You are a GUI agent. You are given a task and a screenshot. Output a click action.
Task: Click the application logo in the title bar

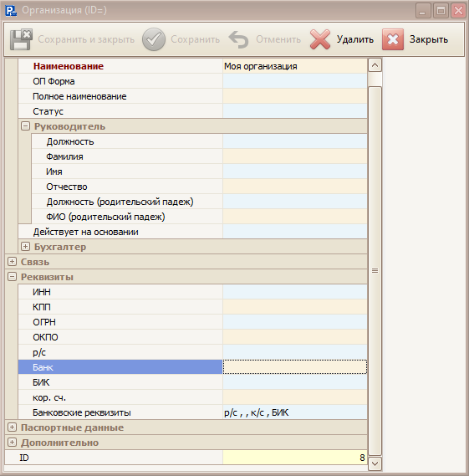[11, 10]
